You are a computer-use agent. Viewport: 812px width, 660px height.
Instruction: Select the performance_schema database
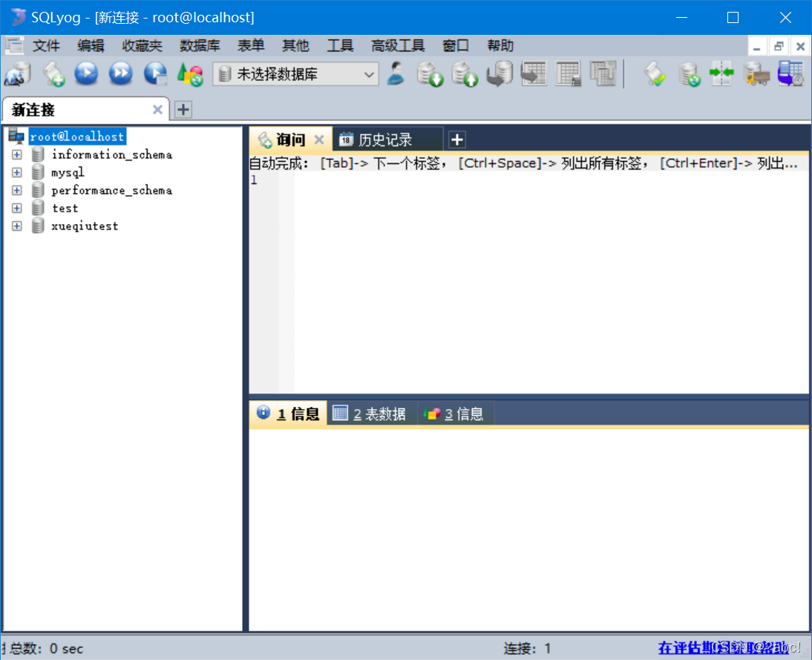point(112,190)
